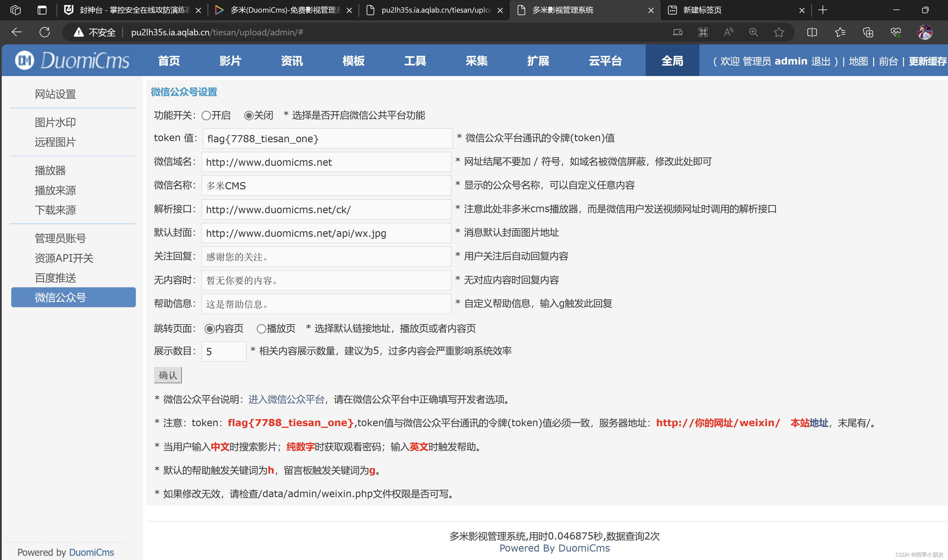Select the 关闭 radio button
The image size is (948, 560).
point(249,116)
